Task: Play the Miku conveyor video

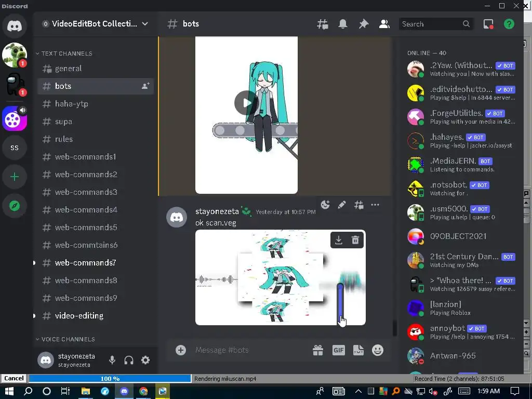Action: coord(246,102)
